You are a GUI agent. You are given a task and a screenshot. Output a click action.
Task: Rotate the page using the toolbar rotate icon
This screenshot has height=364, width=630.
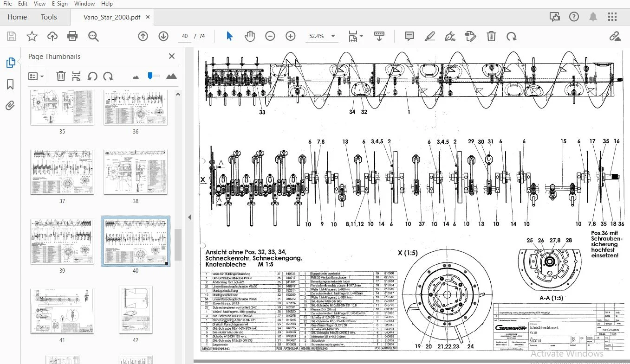[x=512, y=36]
